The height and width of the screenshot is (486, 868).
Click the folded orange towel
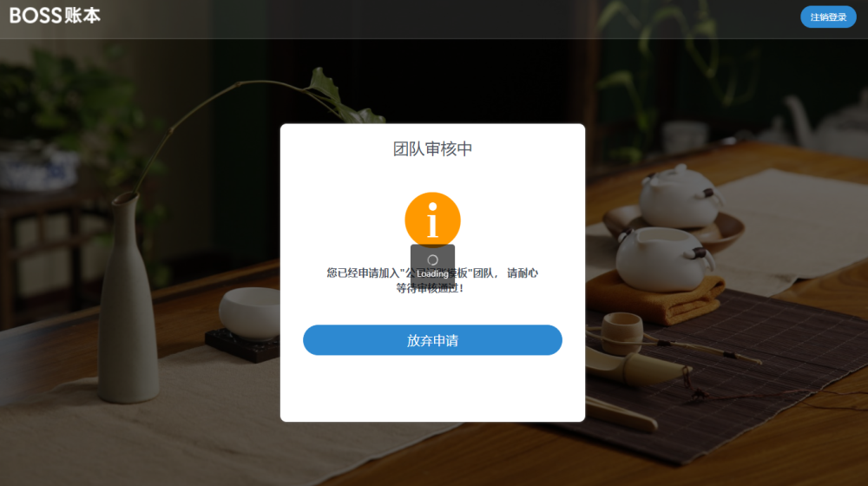(x=657, y=297)
